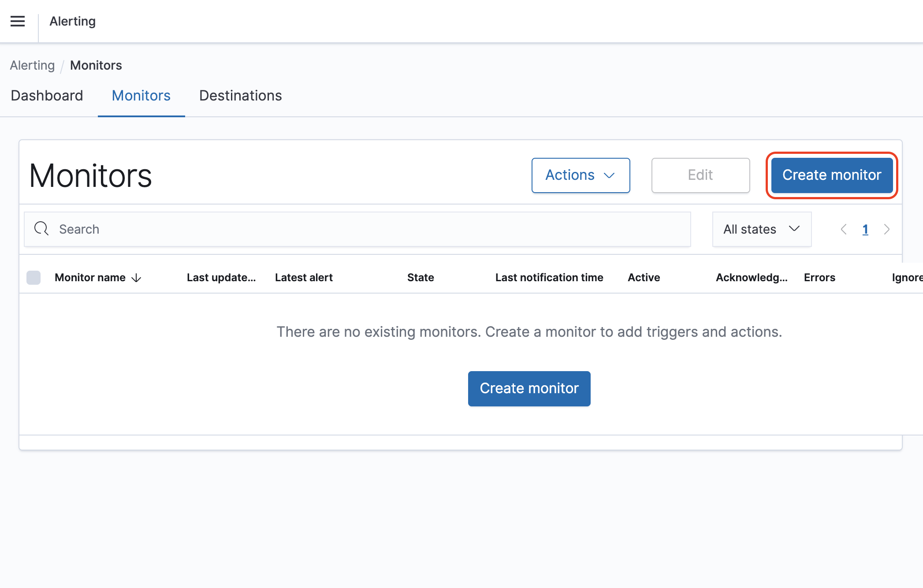Viewport: 923px width, 588px height.
Task: Go to next page arrow
Action: pos(887,229)
